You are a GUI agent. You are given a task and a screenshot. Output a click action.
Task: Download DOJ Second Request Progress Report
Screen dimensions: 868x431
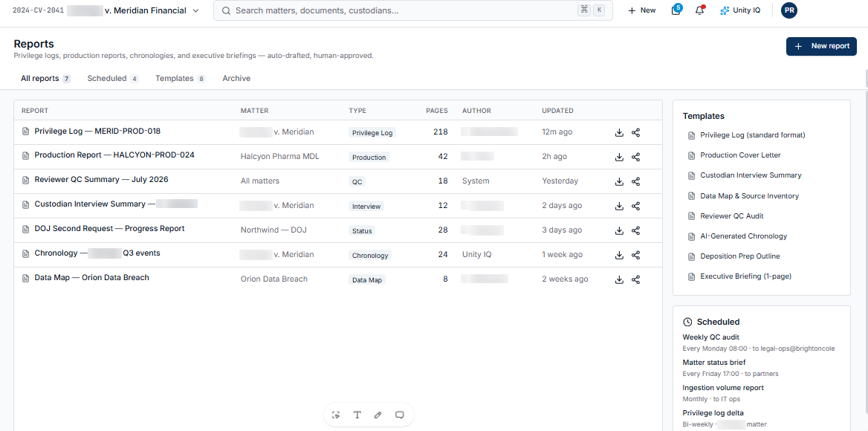click(620, 230)
